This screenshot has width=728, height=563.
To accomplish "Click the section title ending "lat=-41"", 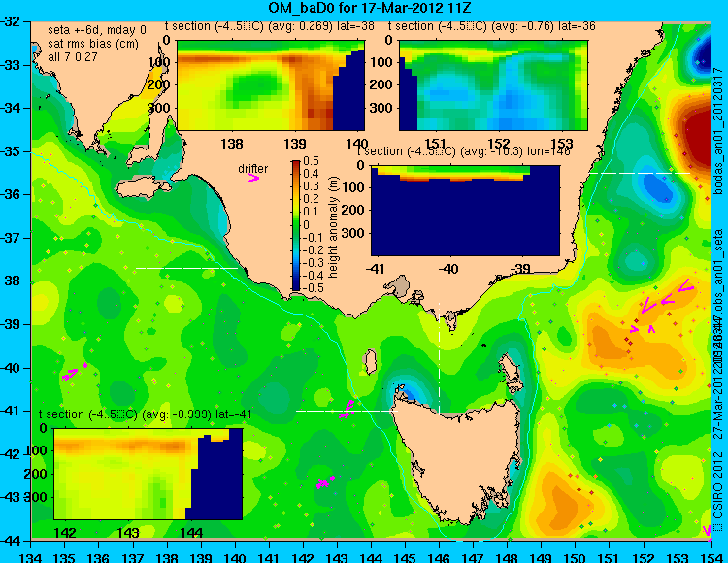I will (x=146, y=414).
